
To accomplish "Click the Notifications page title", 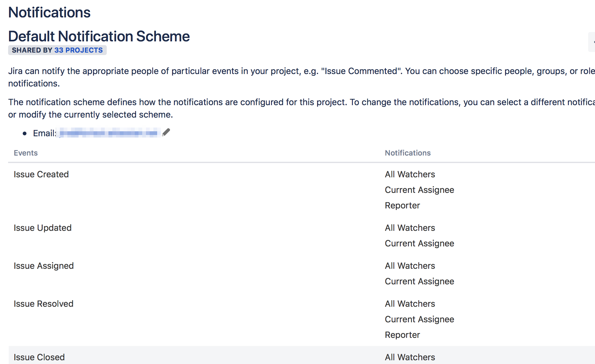I will click(49, 12).
